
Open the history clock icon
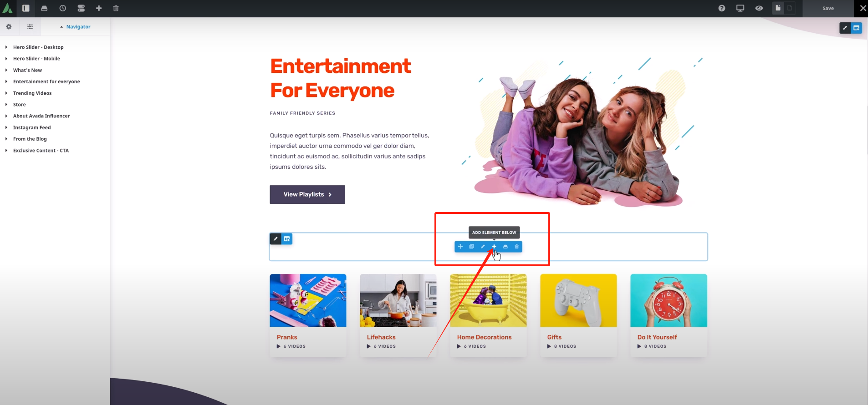[63, 8]
